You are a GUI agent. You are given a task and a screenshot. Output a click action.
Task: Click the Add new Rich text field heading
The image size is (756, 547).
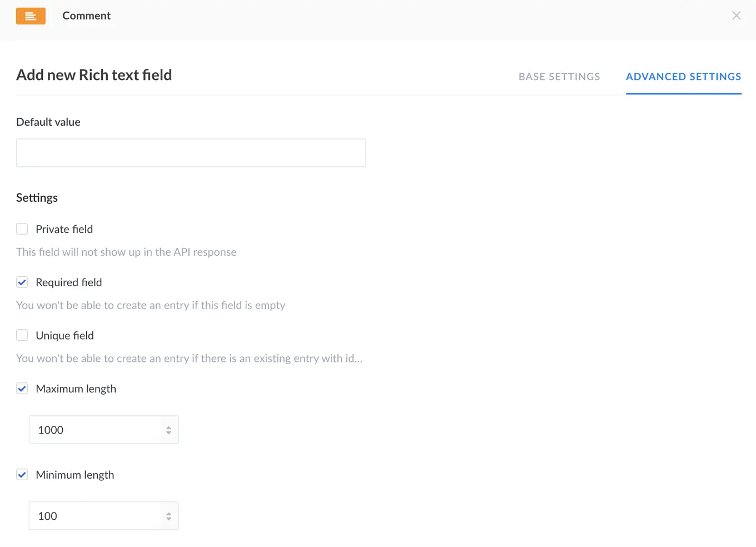coord(93,74)
